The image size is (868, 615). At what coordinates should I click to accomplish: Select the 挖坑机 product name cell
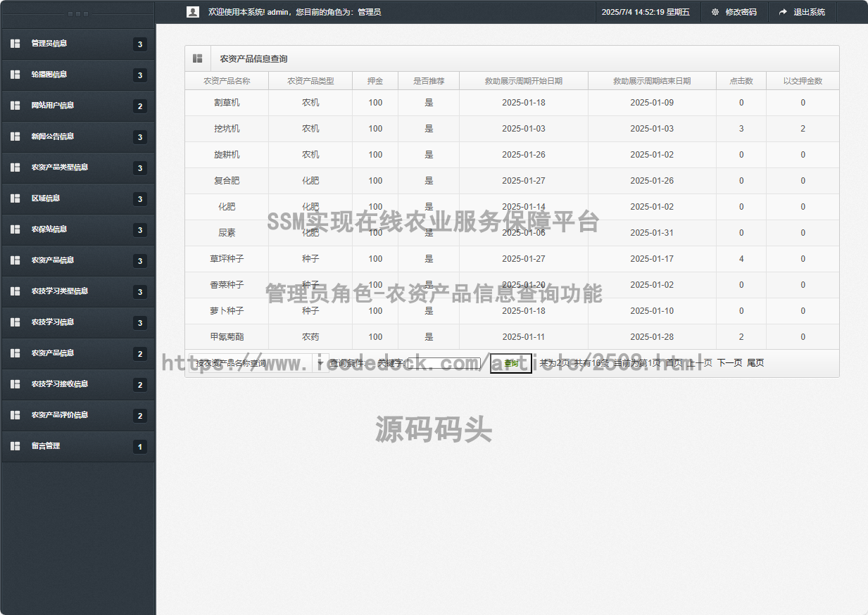pos(227,129)
